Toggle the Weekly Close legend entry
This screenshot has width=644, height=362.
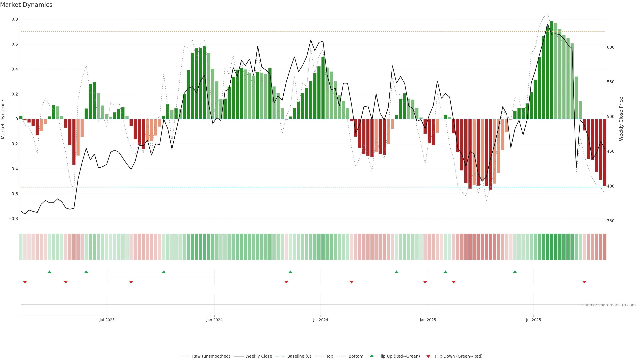click(258, 356)
